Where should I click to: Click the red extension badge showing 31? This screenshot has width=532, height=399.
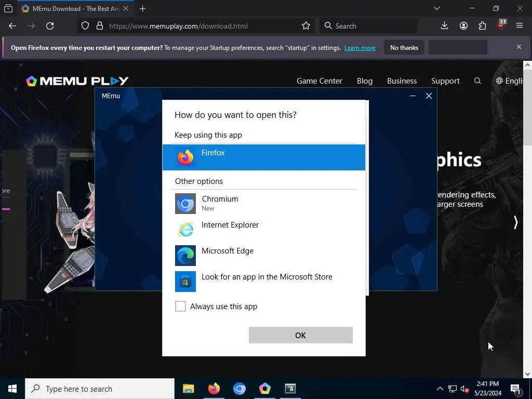coord(501,25)
